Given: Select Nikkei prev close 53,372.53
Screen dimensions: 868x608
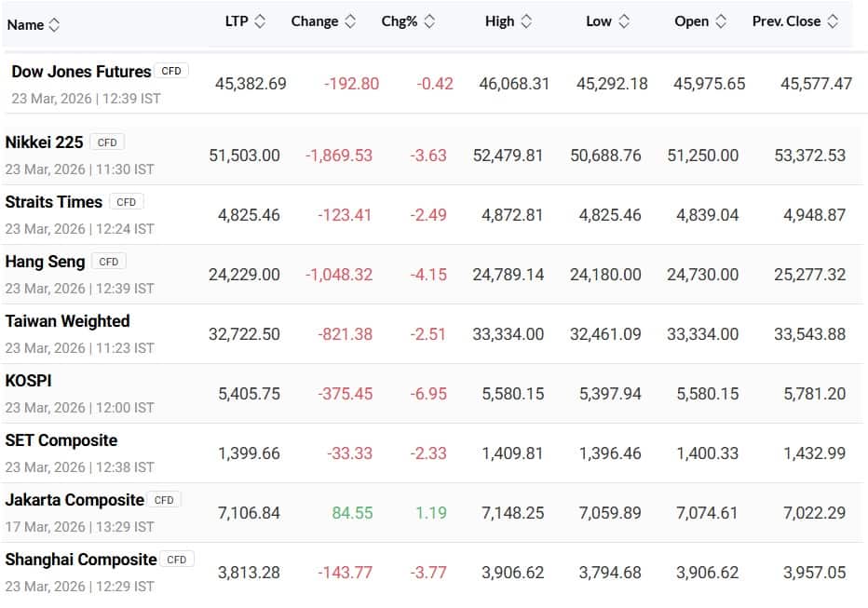Looking at the screenshot, I should tap(810, 155).
